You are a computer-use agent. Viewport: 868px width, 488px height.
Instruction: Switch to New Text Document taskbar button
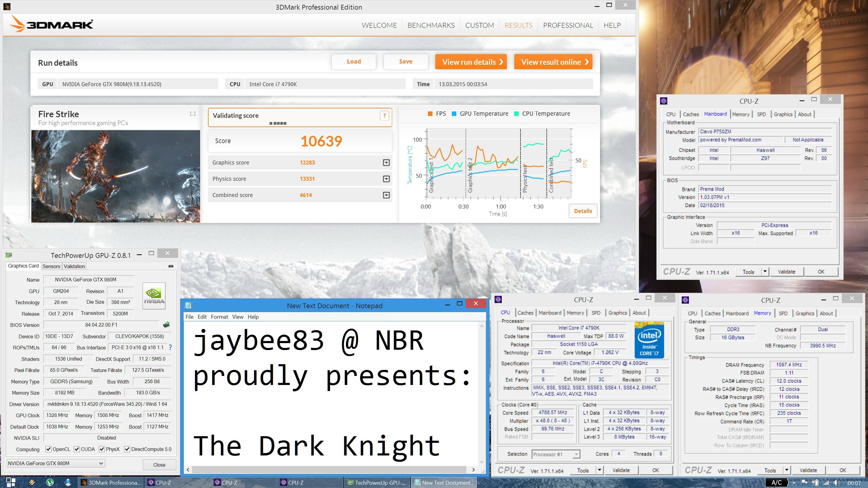point(444,483)
